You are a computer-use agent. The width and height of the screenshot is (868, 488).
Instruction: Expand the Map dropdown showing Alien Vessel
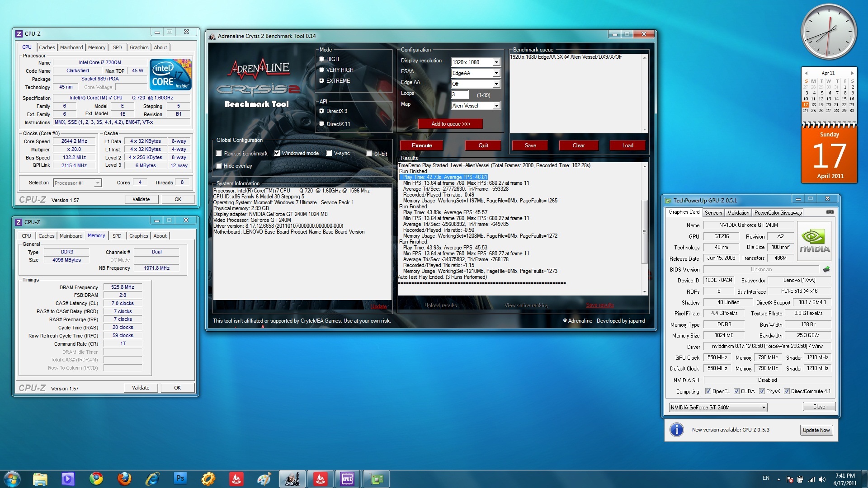pyautogui.click(x=496, y=106)
